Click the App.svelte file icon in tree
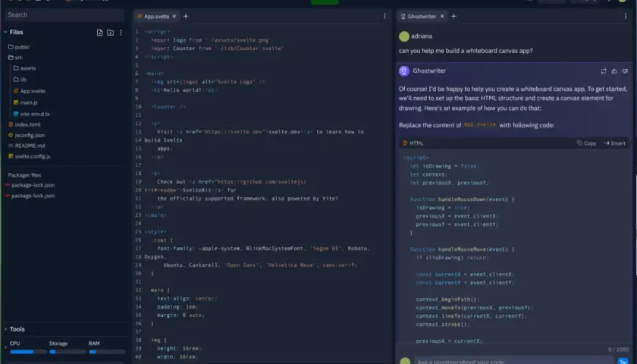The image size is (637, 364). tap(16, 91)
